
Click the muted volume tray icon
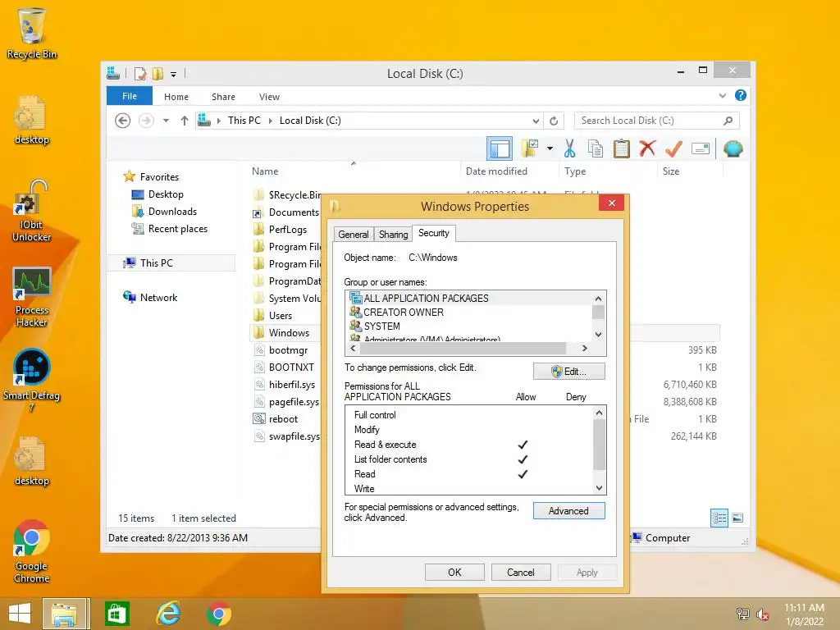click(x=763, y=614)
